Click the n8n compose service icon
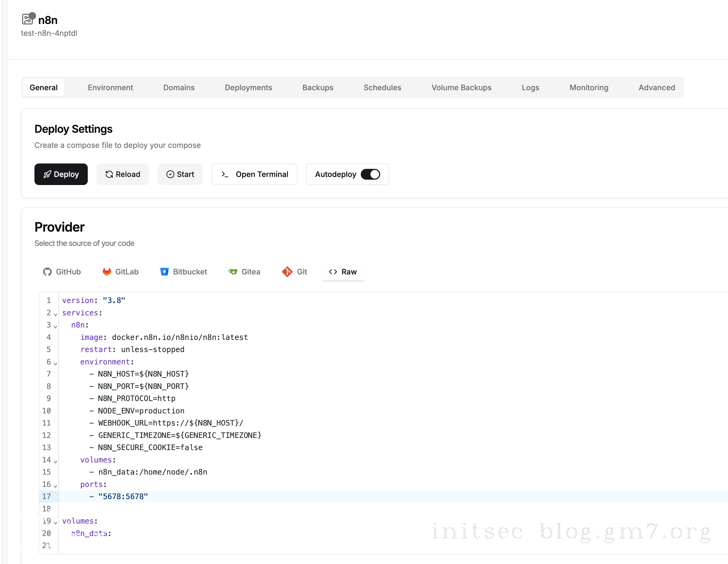The height and width of the screenshot is (564, 728). 28,19
